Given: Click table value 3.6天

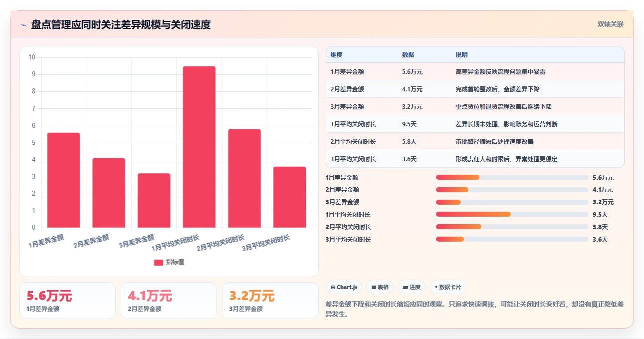Looking at the screenshot, I should pyautogui.click(x=409, y=159).
